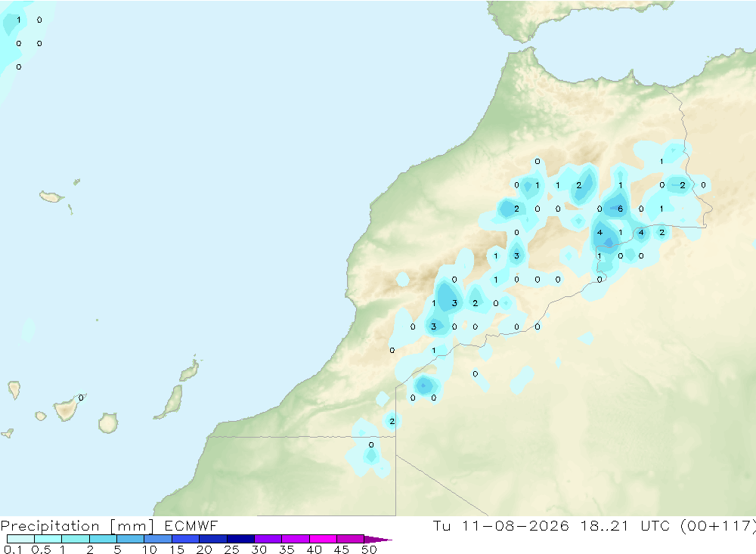Click the '25' legend scale label

click(x=231, y=549)
